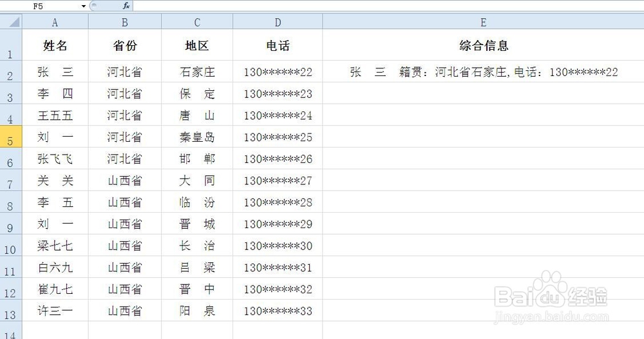Select phone cell 130******28
The width and height of the screenshot is (644, 339).
[x=278, y=202]
